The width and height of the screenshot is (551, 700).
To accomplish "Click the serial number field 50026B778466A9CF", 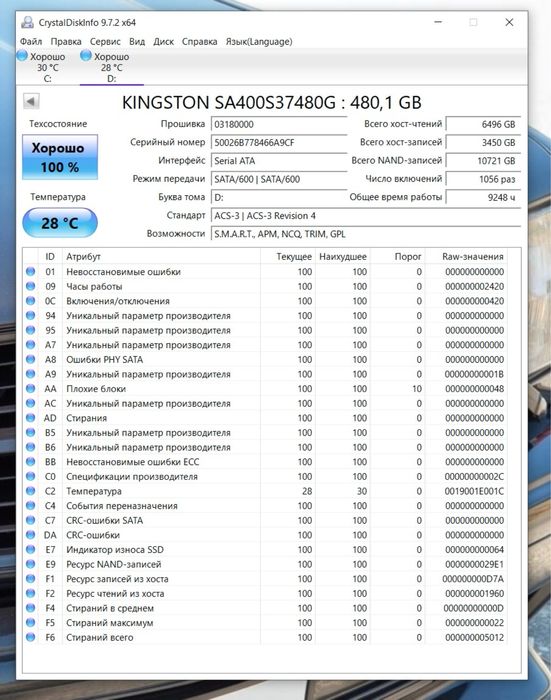I will pyautogui.click(x=279, y=142).
